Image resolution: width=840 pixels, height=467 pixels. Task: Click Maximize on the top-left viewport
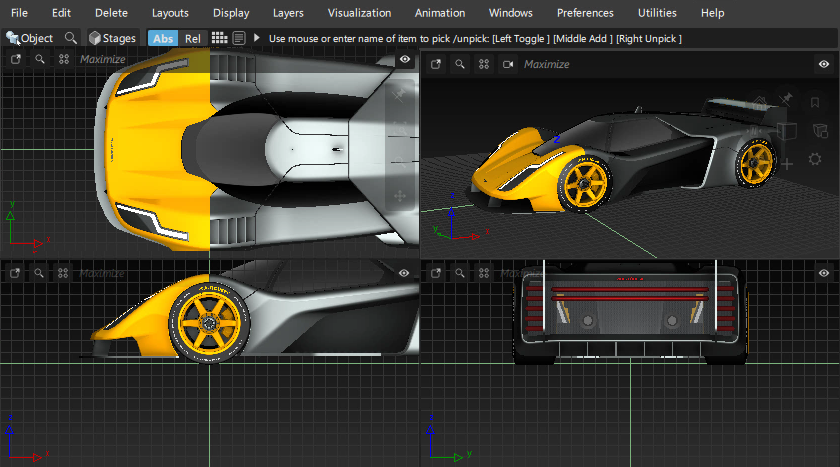102,59
